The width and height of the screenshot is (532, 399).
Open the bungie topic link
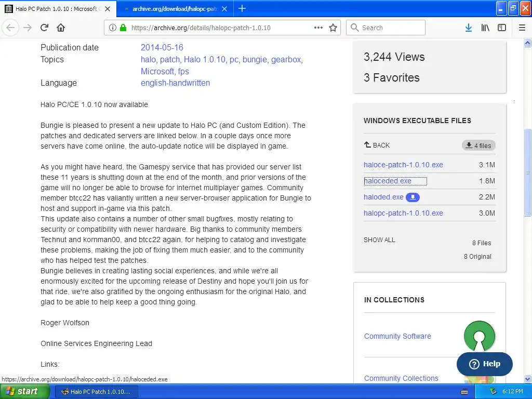pos(255,59)
